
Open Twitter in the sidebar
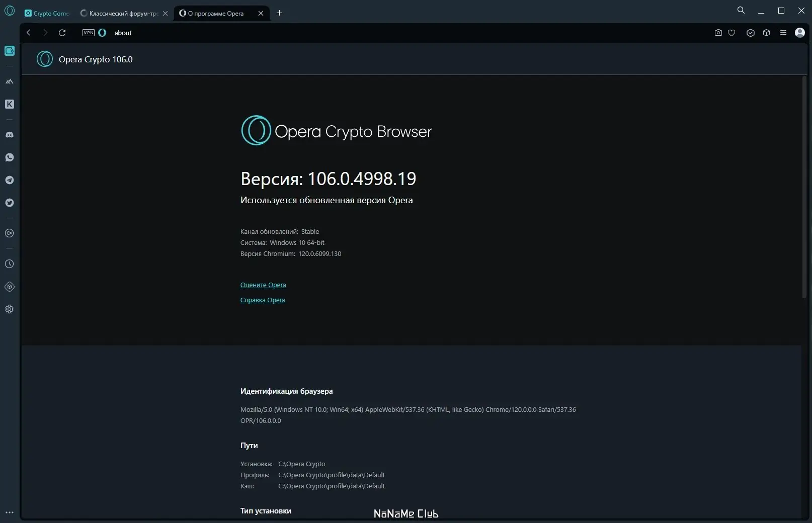10,203
